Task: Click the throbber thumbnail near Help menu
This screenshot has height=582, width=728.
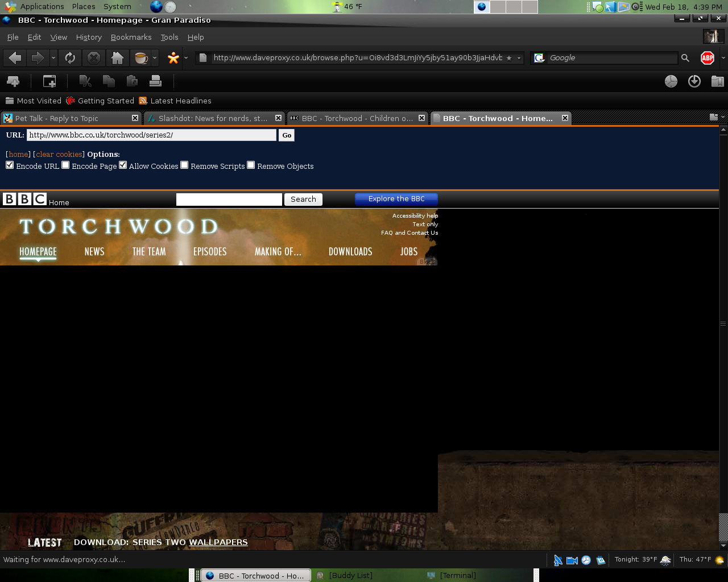Action: [x=713, y=37]
